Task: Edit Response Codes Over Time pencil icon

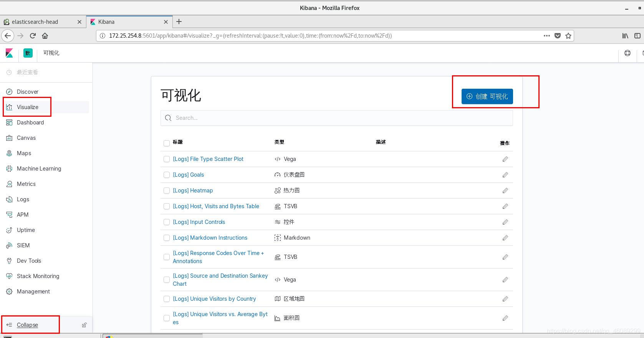Action: coord(505,257)
